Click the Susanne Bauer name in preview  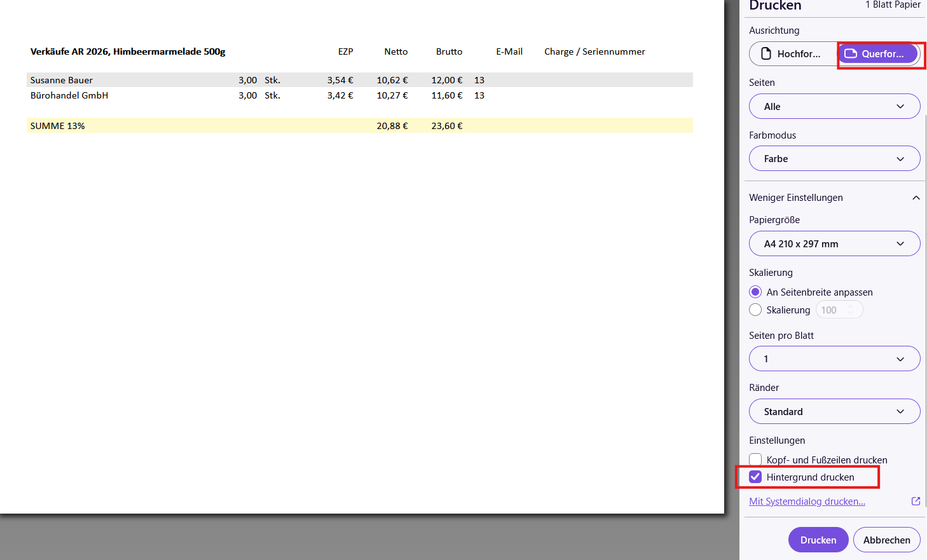tap(62, 80)
